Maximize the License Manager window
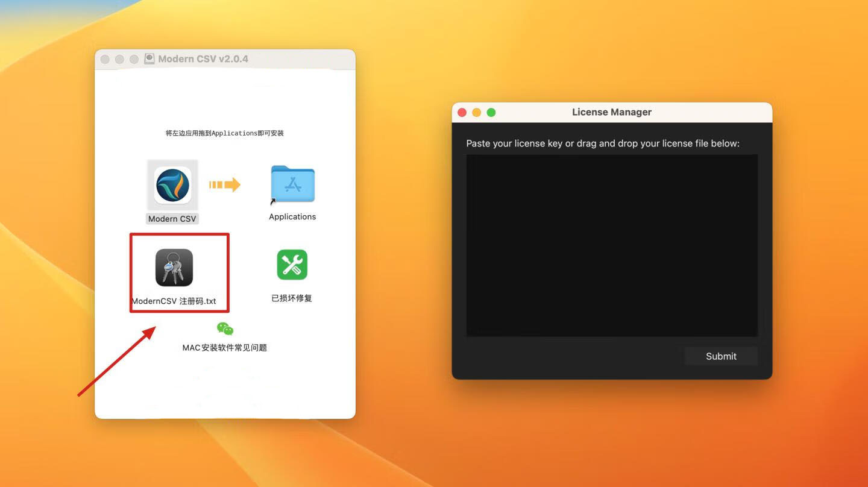This screenshot has height=487, width=868. pyautogui.click(x=491, y=112)
